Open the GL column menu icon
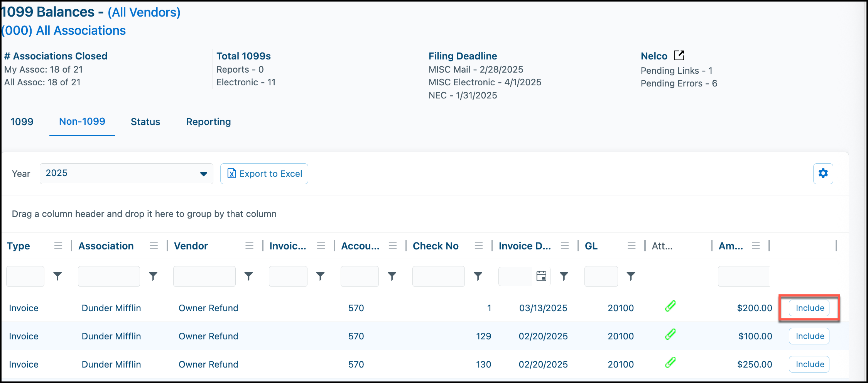Screen dimensions: 868x383 632,246
